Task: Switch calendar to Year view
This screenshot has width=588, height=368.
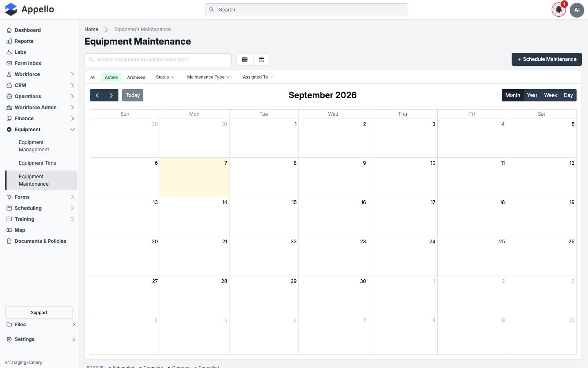Action: click(x=532, y=95)
